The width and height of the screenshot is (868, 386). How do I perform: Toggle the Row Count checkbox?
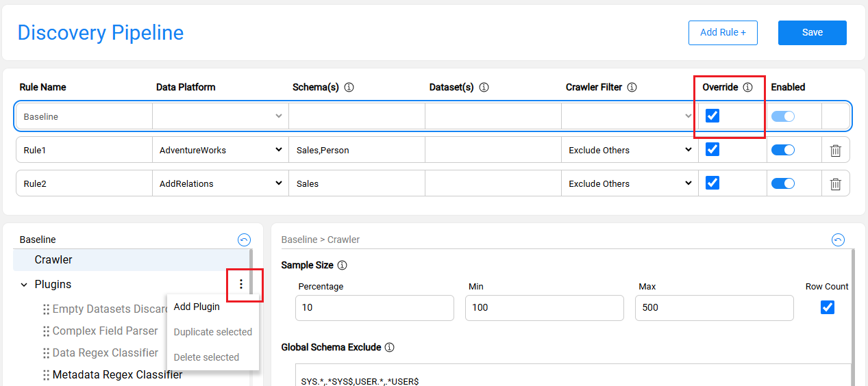click(827, 307)
